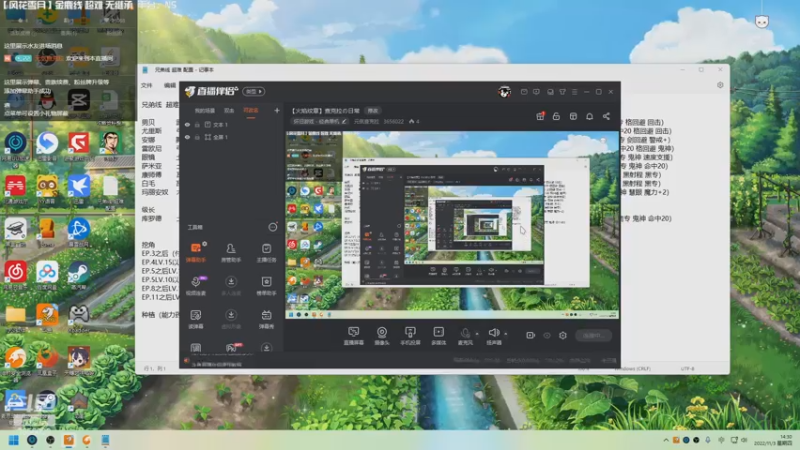Open notifications bell in Livehime

590,116
